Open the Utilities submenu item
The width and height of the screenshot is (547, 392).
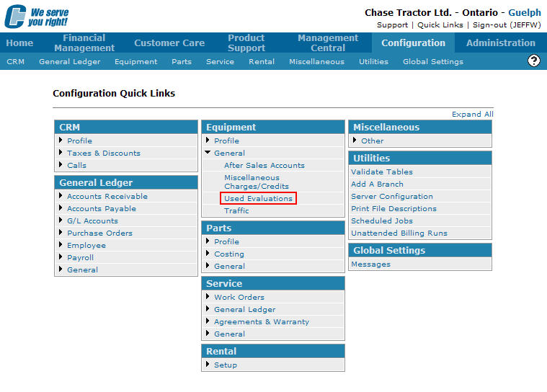pos(373,62)
